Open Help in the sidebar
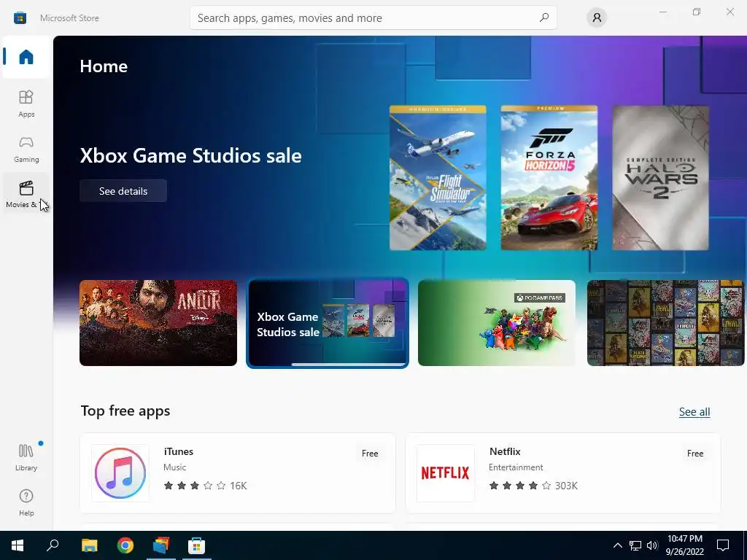This screenshot has width=747, height=560. 26,502
